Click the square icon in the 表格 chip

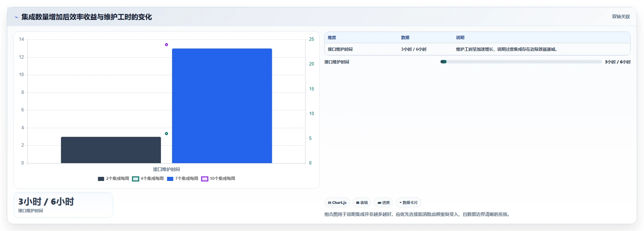click(x=358, y=203)
